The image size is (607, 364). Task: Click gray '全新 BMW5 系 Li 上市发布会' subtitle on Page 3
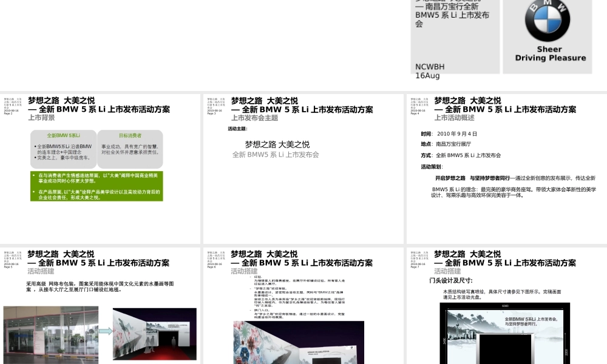tap(276, 155)
